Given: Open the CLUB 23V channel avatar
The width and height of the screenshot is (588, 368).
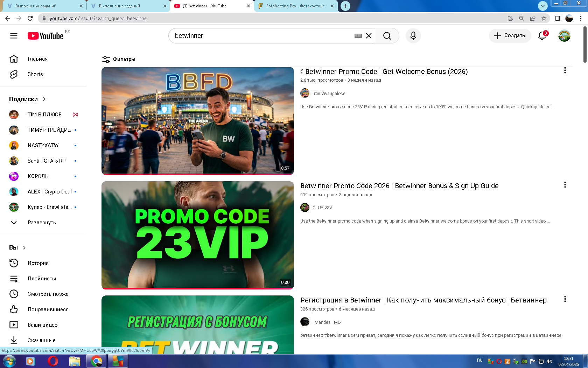Looking at the screenshot, I should pyautogui.click(x=305, y=207).
